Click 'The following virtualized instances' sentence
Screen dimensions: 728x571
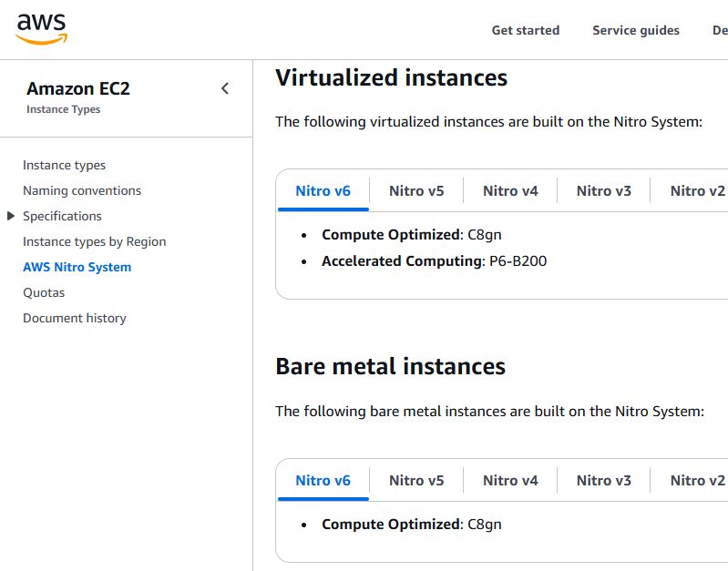coord(488,122)
